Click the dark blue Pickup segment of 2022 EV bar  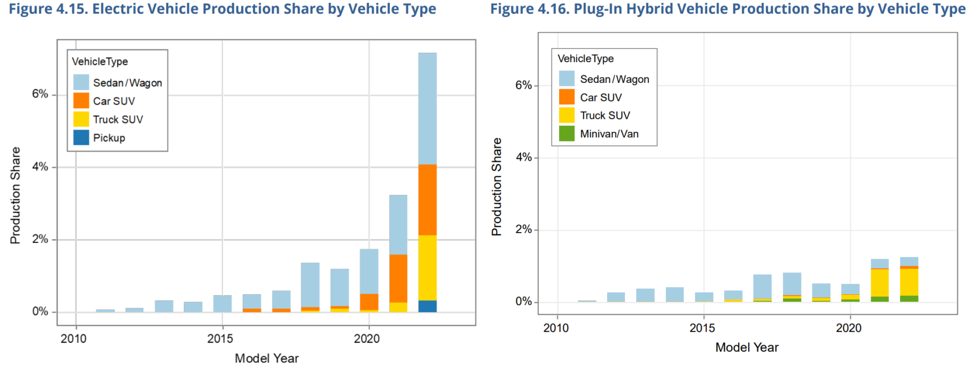(x=427, y=306)
